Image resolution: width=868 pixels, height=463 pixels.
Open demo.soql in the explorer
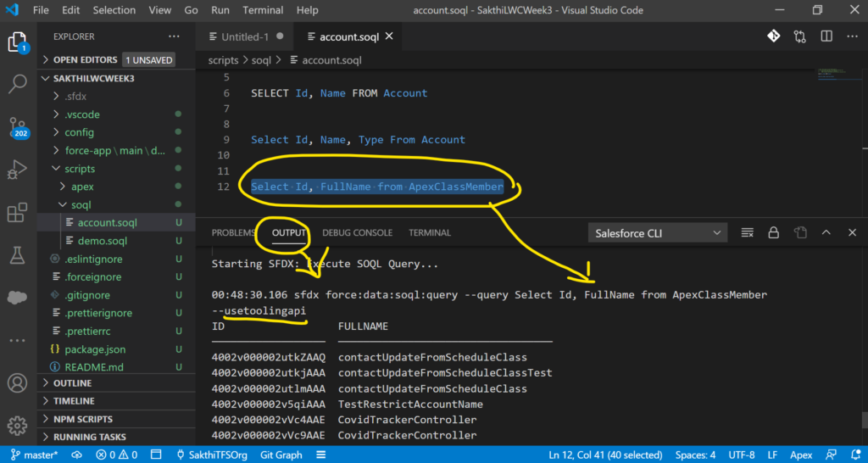[x=102, y=241]
